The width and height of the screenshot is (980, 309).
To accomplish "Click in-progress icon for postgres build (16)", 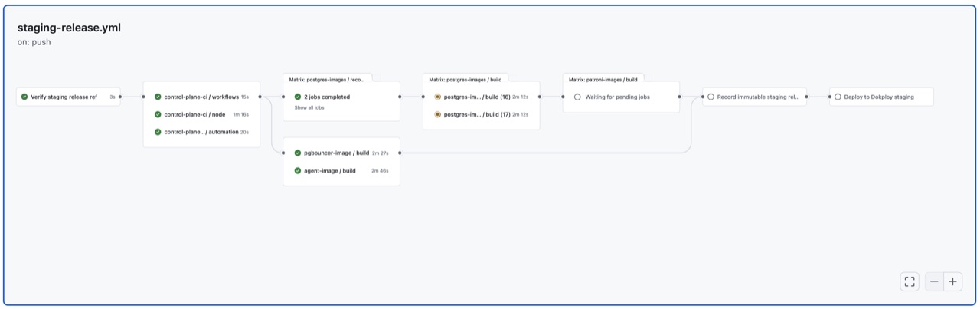I will 438,97.
